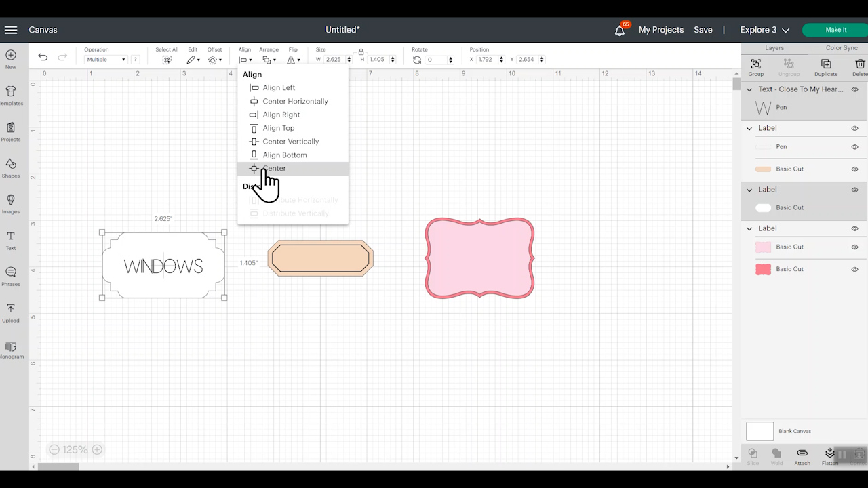Image resolution: width=868 pixels, height=488 pixels.
Task: Zoom in with the plus icon
Action: [97, 449]
